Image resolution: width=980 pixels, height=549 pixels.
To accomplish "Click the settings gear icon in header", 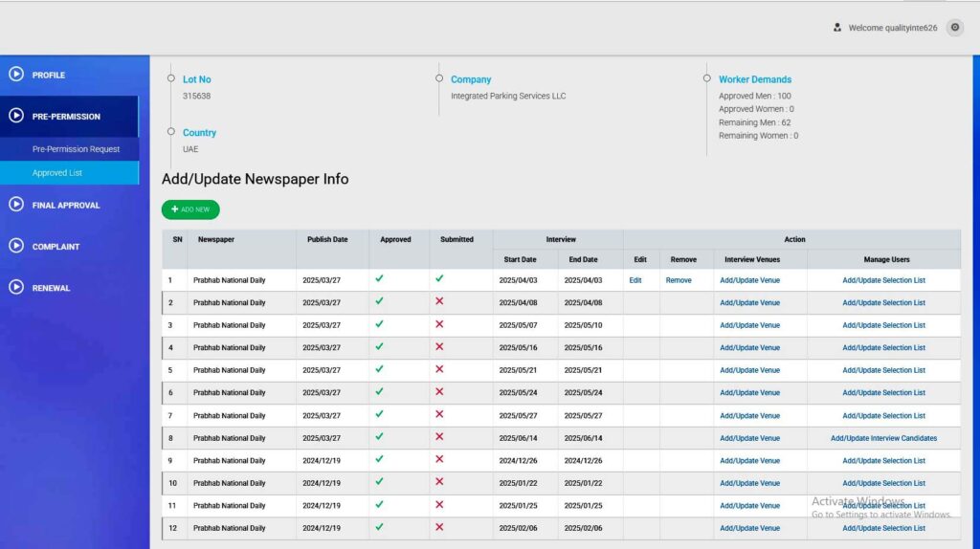I will click(954, 28).
